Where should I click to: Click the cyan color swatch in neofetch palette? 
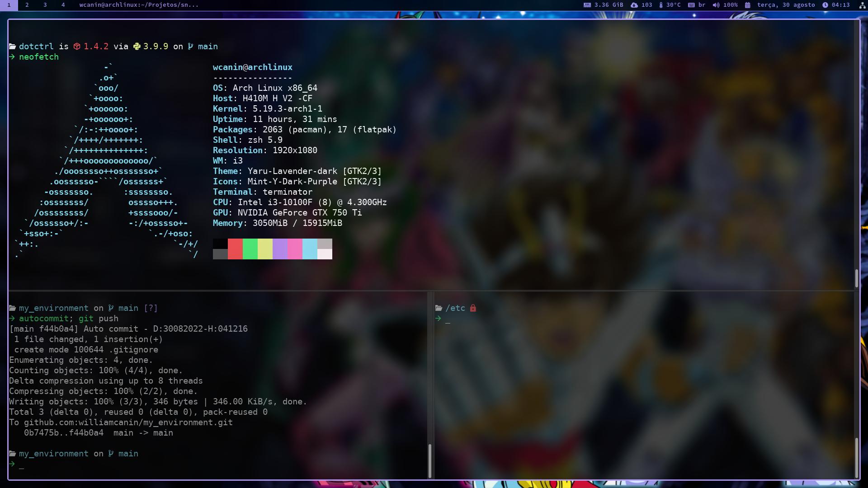point(310,249)
